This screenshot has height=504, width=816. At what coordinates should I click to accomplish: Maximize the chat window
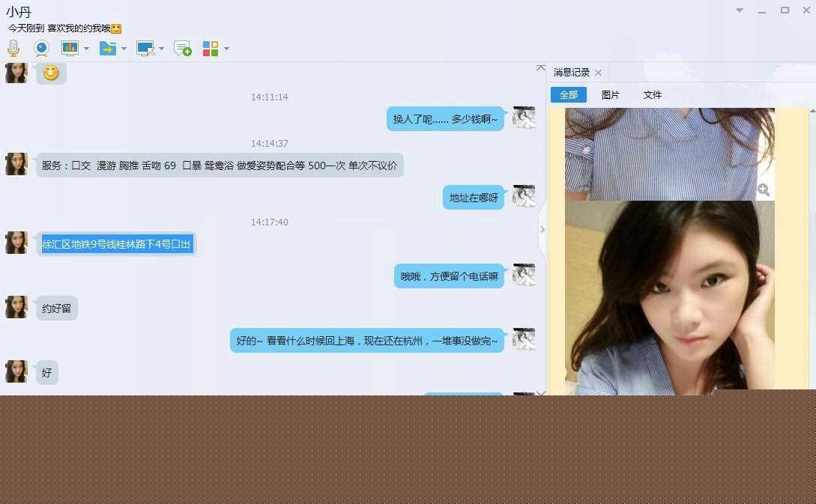785,10
